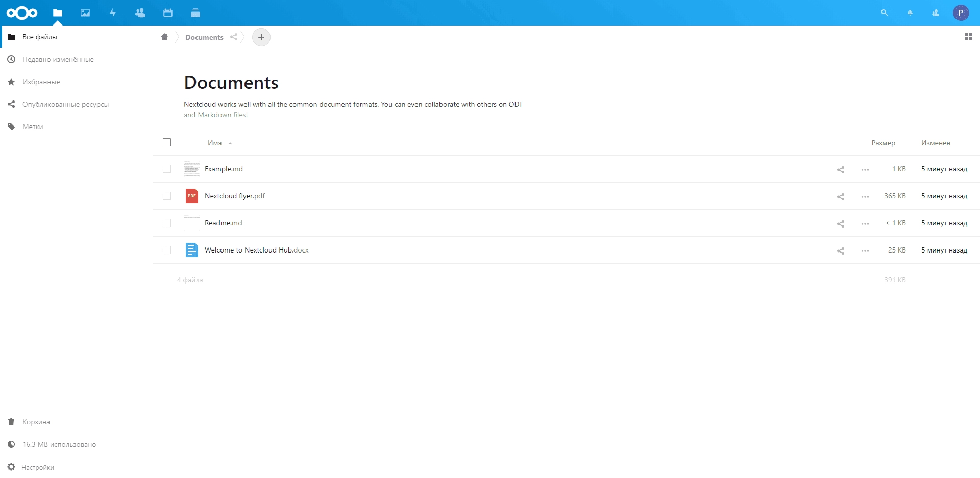The width and height of the screenshot is (980, 478).
Task: Open Nextcloud flyer.pdf file name
Action: [x=235, y=196]
